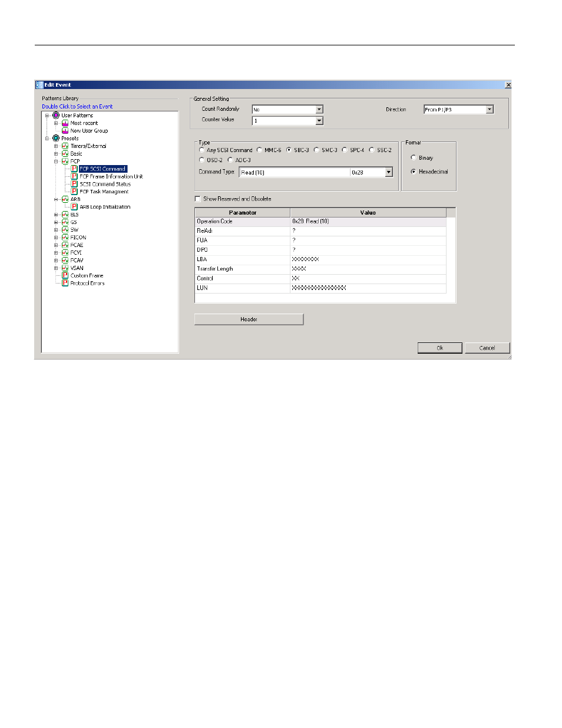
Task: Click the FCAE folder icon
Action: 65,245
